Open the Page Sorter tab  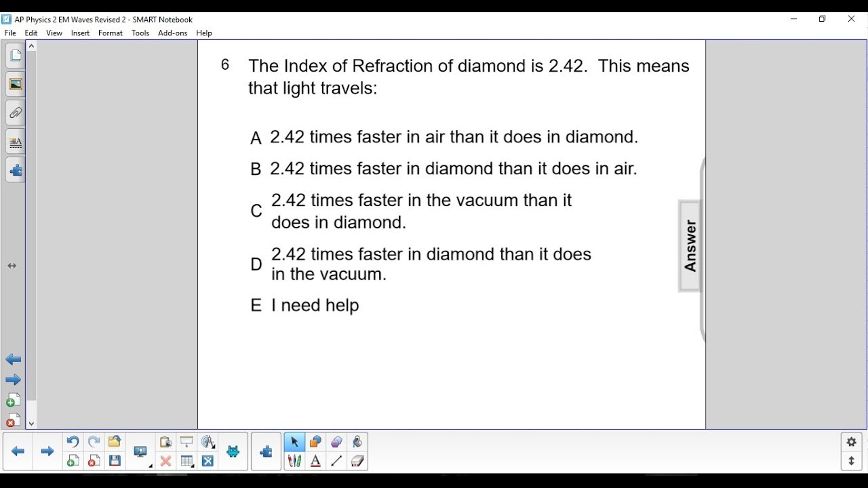pos(16,56)
